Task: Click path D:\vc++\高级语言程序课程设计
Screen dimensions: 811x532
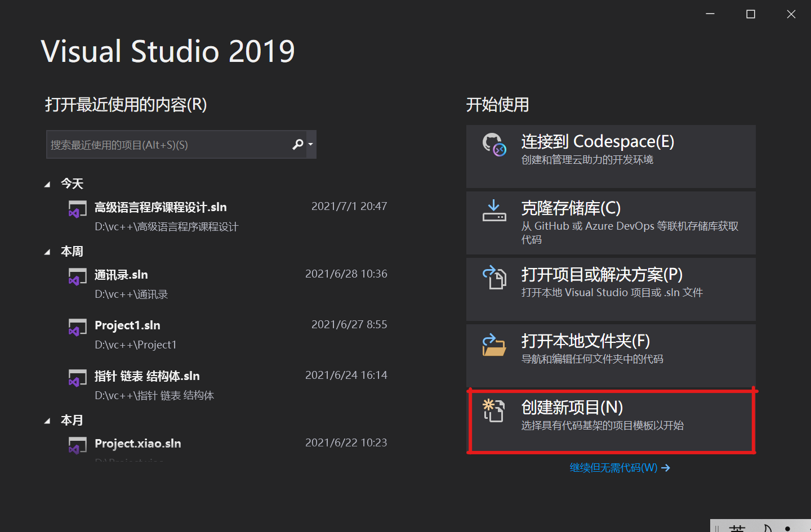Action: [x=167, y=227]
